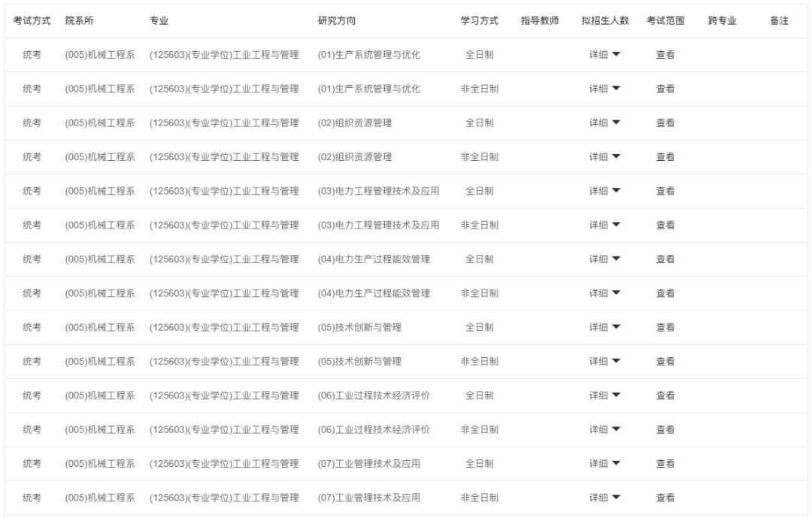Click the 研究方向 column header
The image size is (812, 518).
(337, 21)
